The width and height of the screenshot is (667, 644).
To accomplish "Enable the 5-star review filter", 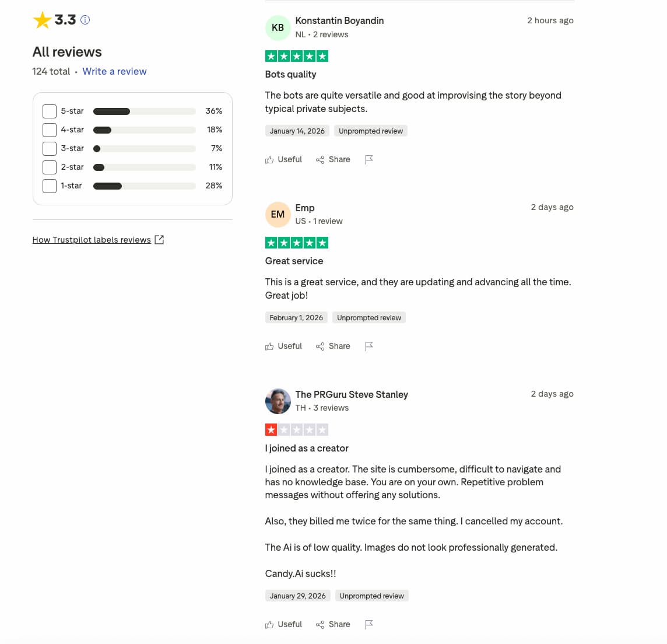I will click(x=50, y=111).
